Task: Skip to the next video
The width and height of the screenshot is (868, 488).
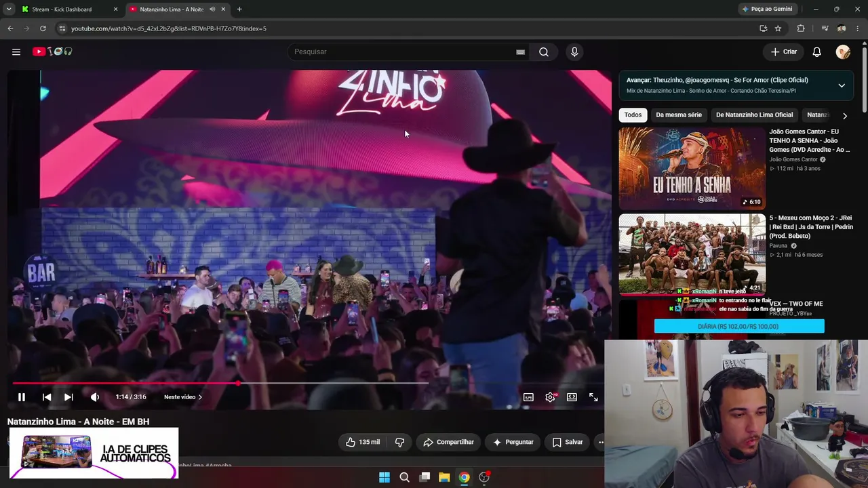Action: pyautogui.click(x=68, y=397)
